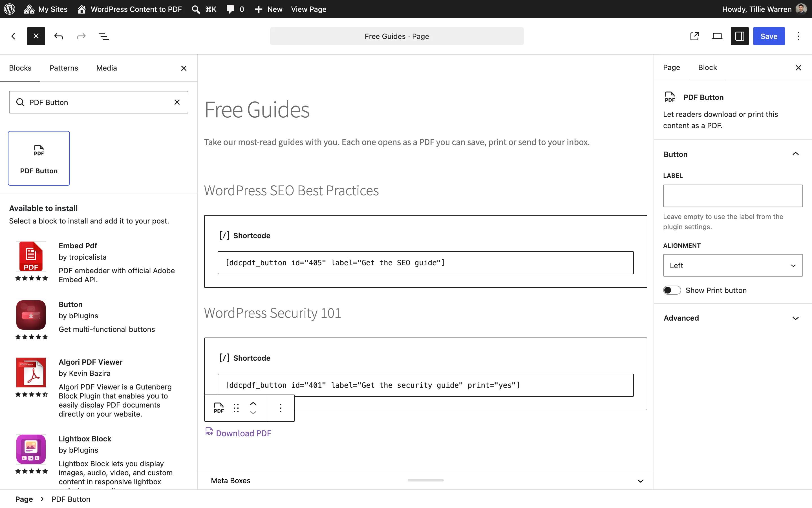812x508 pixels.
Task: Move the PDF Button block down
Action: 253,413
